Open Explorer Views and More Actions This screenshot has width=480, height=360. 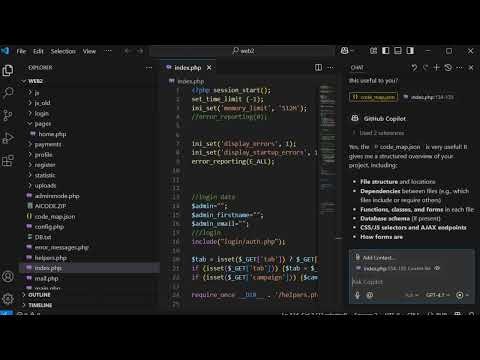coord(149,68)
